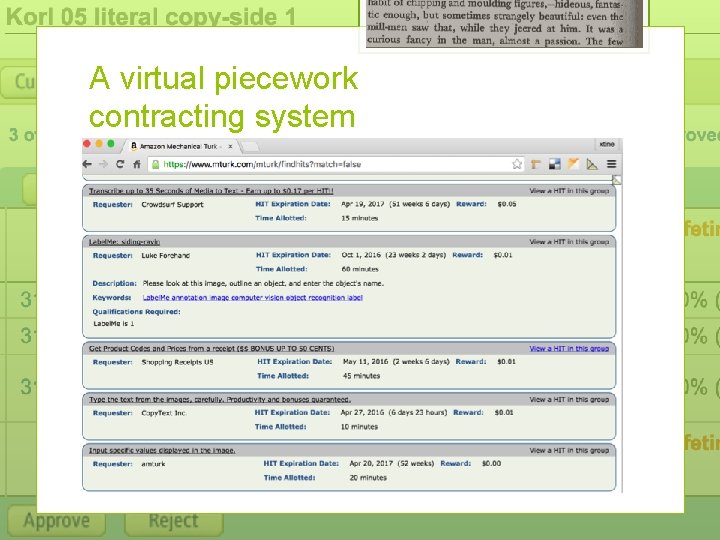Click the green padlock in address bar
The image size is (720, 540).
point(156,164)
